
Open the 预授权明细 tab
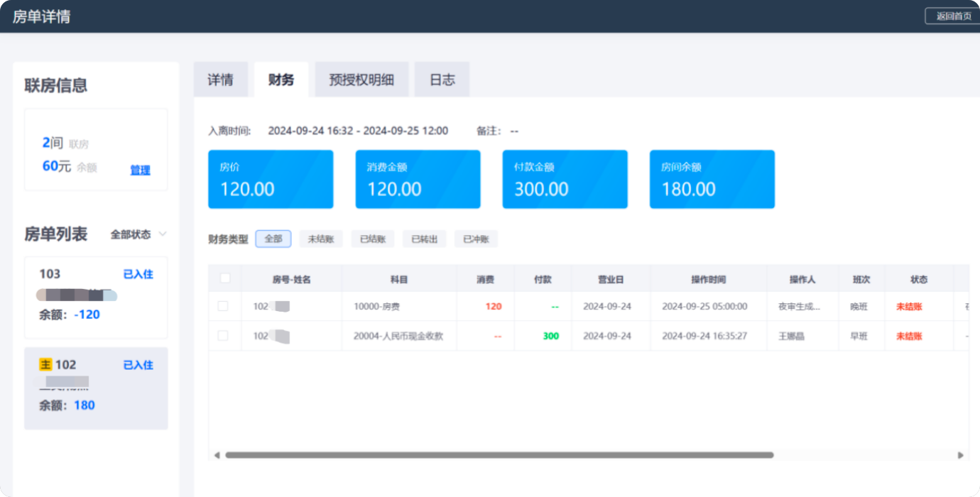[361, 80]
